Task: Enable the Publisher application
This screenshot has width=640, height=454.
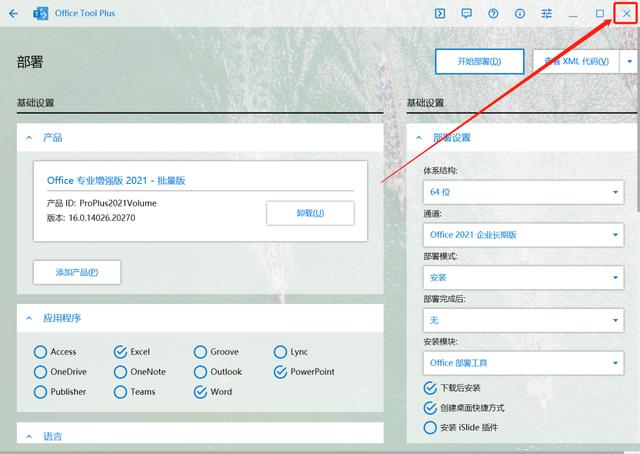Action: pyautogui.click(x=40, y=392)
